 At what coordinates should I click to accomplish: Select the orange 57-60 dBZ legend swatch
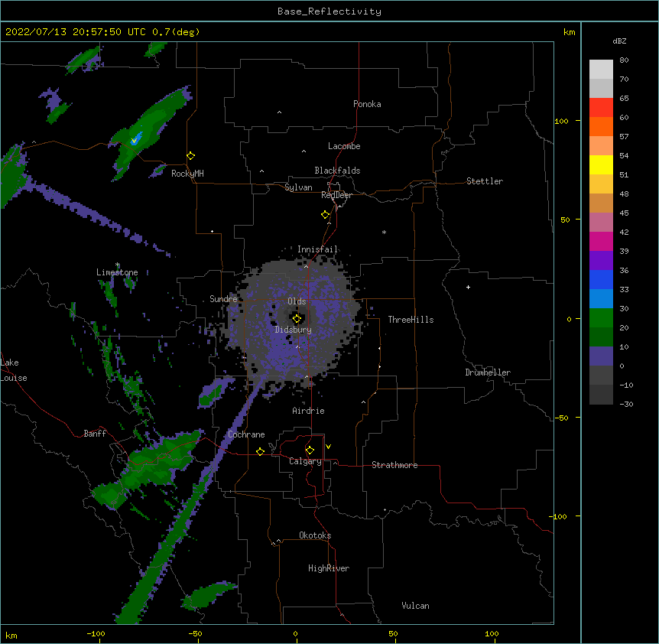601,126
